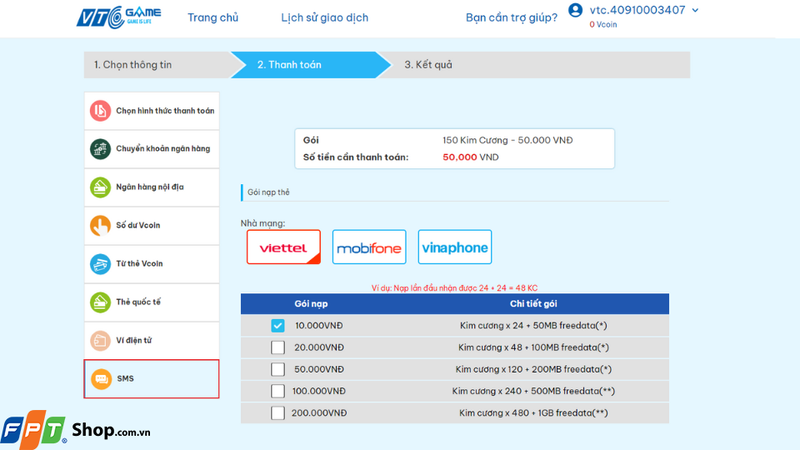This screenshot has width=800, height=450.
Task: Click the Chi tiết gói column header
Action: pos(533,304)
